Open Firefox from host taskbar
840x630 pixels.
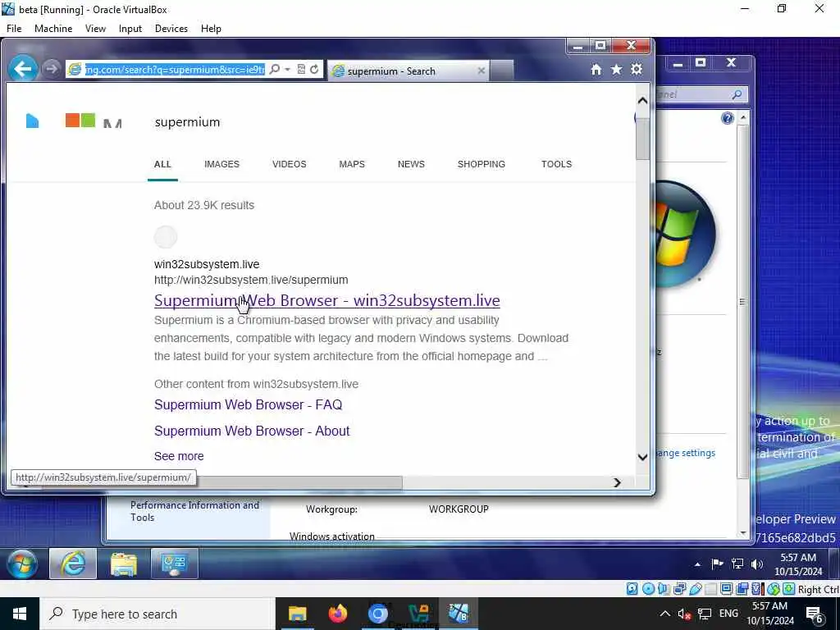(337, 614)
